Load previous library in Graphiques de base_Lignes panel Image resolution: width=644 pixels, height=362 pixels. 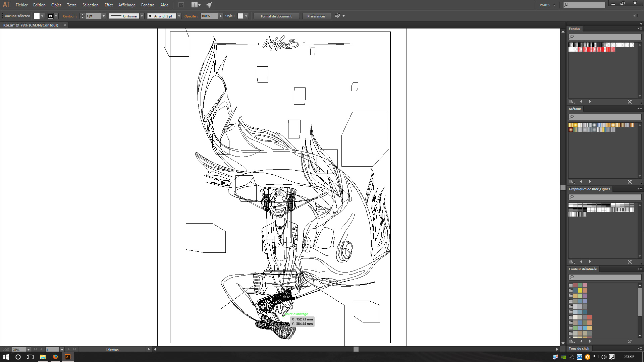581,262
